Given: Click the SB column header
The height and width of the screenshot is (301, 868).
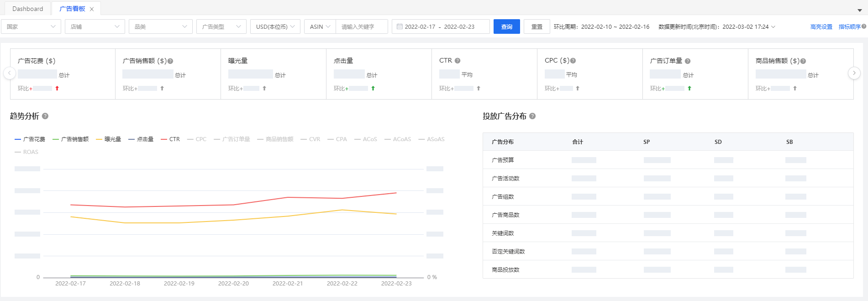Looking at the screenshot, I should [x=789, y=142].
